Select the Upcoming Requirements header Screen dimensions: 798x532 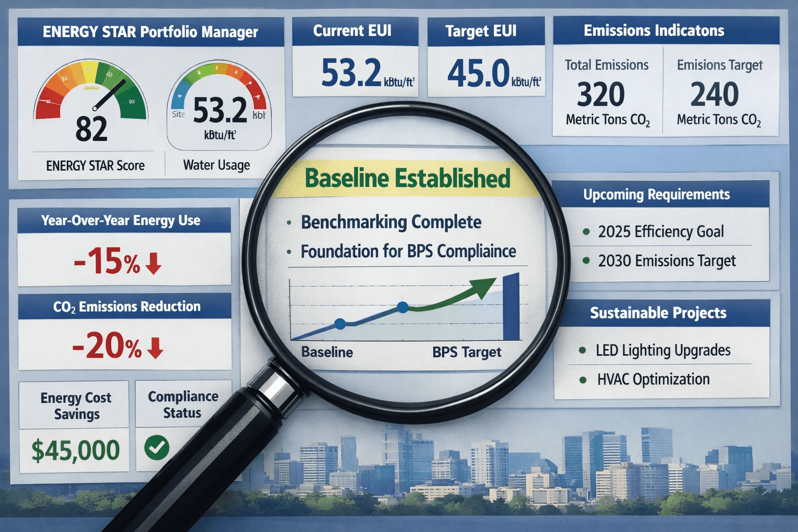click(656, 195)
